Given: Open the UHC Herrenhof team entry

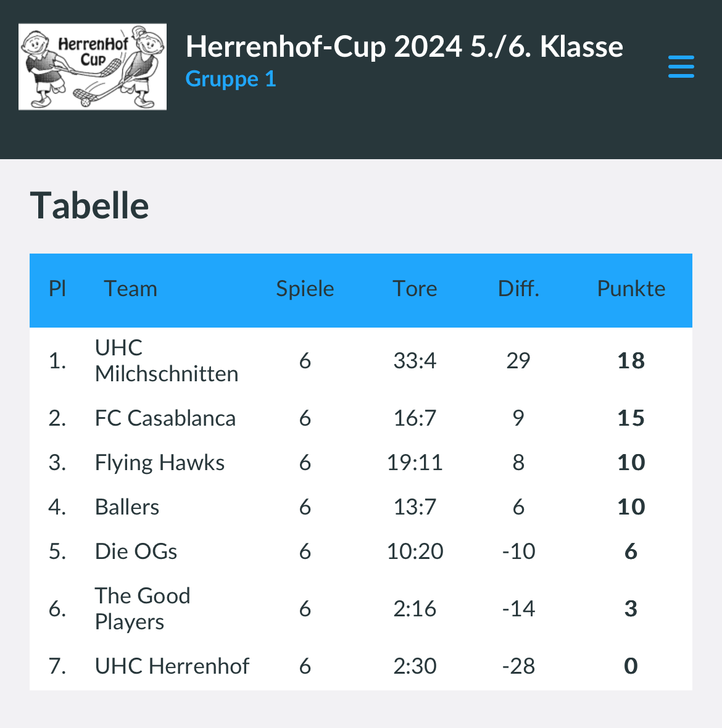Looking at the screenshot, I should pyautogui.click(x=172, y=666).
